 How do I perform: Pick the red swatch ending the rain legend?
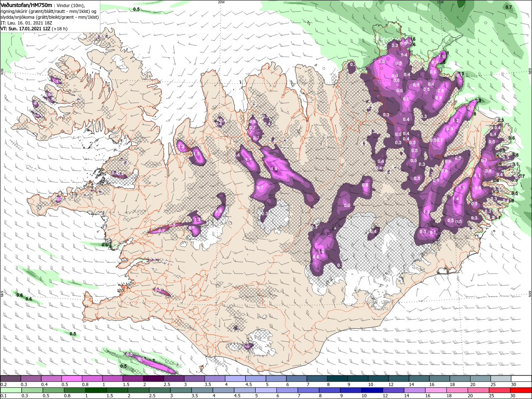[x=521, y=390]
